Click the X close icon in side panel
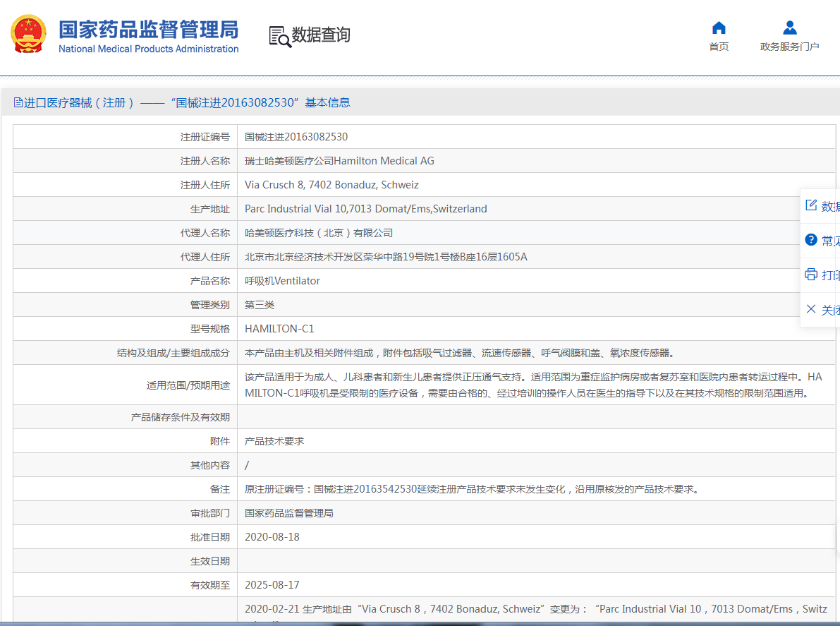The height and width of the screenshot is (626, 840). pyautogui.click(x=811, y=309)
